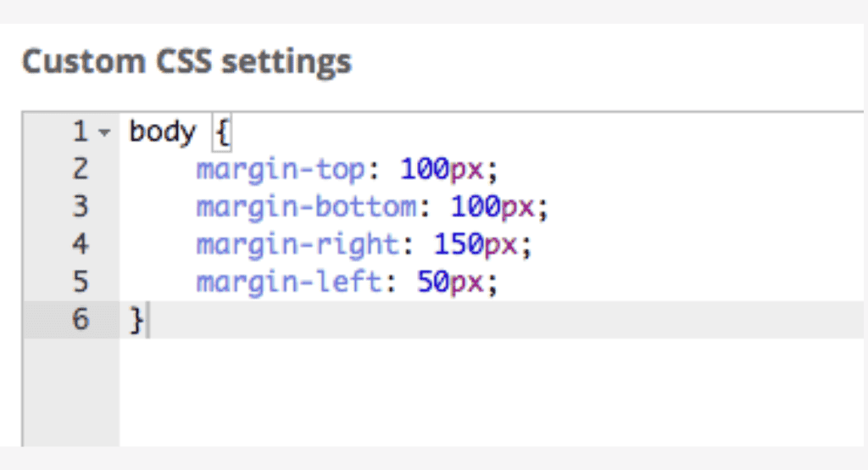Select line number 1 in gutter
The image size is (868, 470).
(81, 131)
